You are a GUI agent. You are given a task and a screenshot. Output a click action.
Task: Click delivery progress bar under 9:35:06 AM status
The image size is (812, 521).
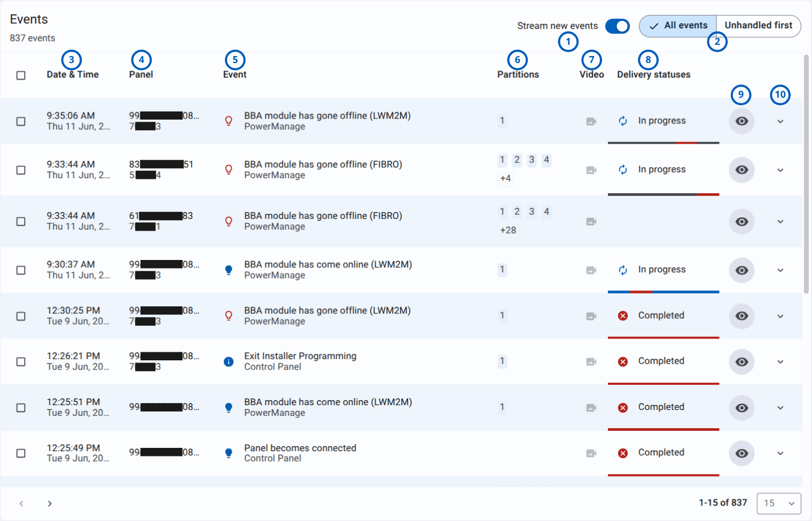tap(663, 143)
